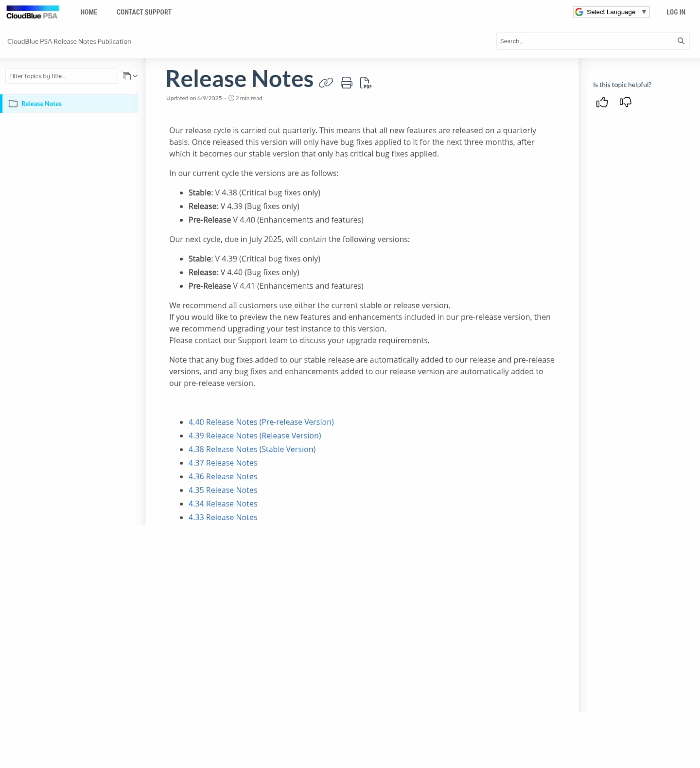The width and height of the screenshot is (700, 768).
Task: Open the CONTACT SUPPORT menu item
Action: point(144,12)
